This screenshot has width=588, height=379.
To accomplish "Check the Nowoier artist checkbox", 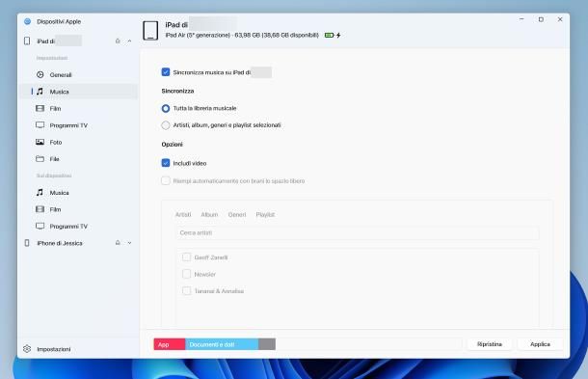I will [x=186, y=274].
